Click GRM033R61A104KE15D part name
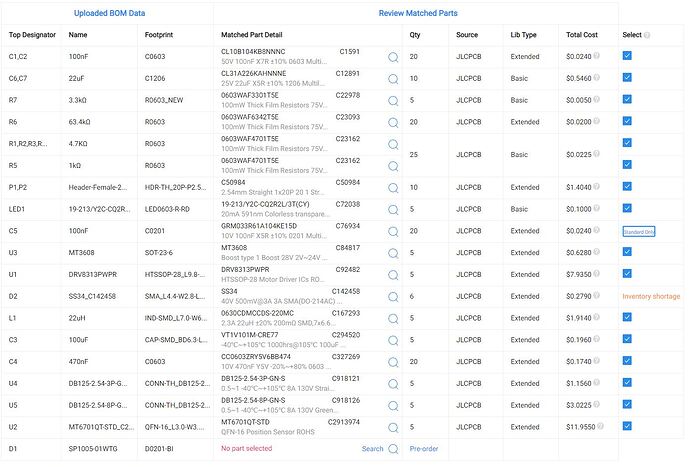Viewport: 690px width, 467px height. (x=259, y=226)
